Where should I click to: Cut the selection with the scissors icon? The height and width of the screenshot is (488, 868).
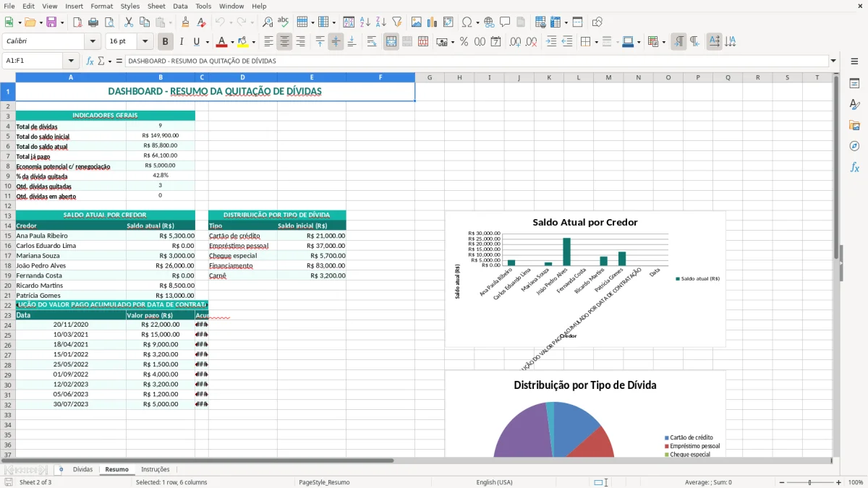pyautogui.click(x=129, y=22)
